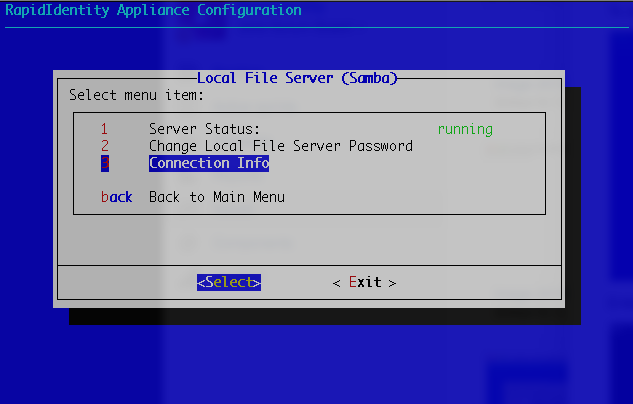Select Back to Main Menu entry

click(217, 197)
